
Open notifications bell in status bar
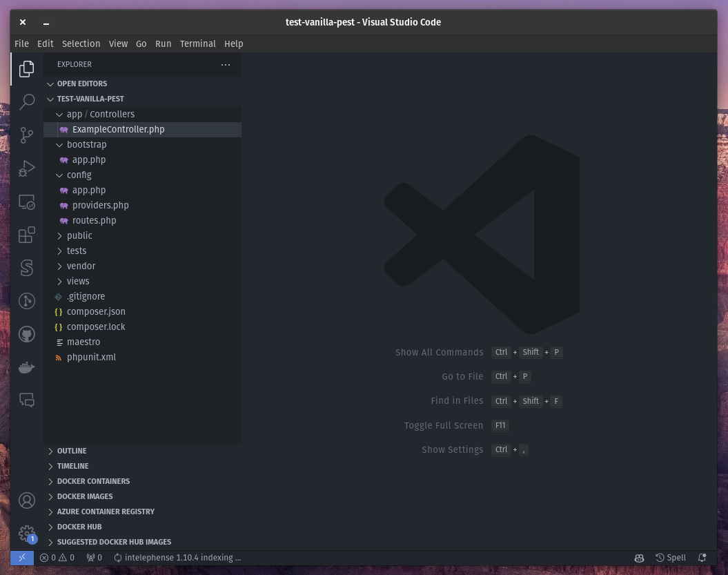tap(702, 558)
